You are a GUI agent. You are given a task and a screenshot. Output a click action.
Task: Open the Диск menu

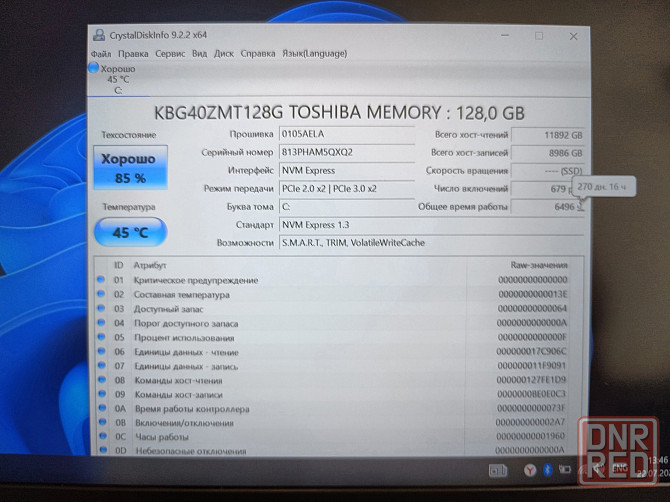pos(224,54)
